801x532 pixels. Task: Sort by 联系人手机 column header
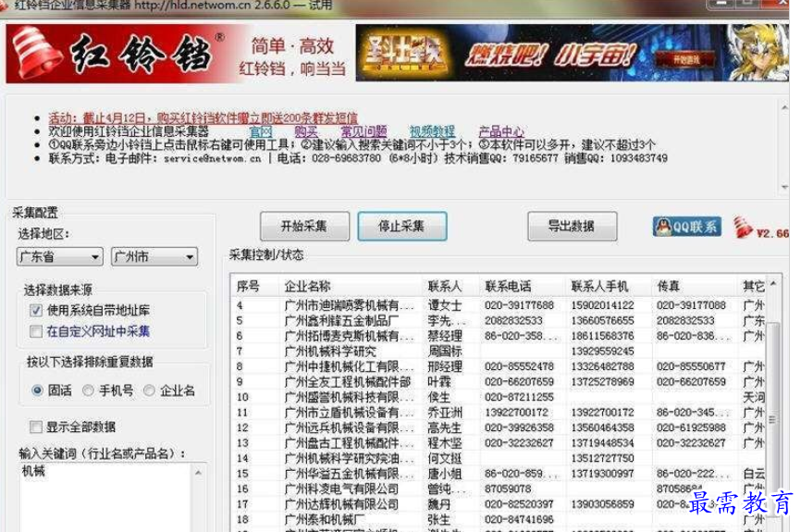pos(608,286)
